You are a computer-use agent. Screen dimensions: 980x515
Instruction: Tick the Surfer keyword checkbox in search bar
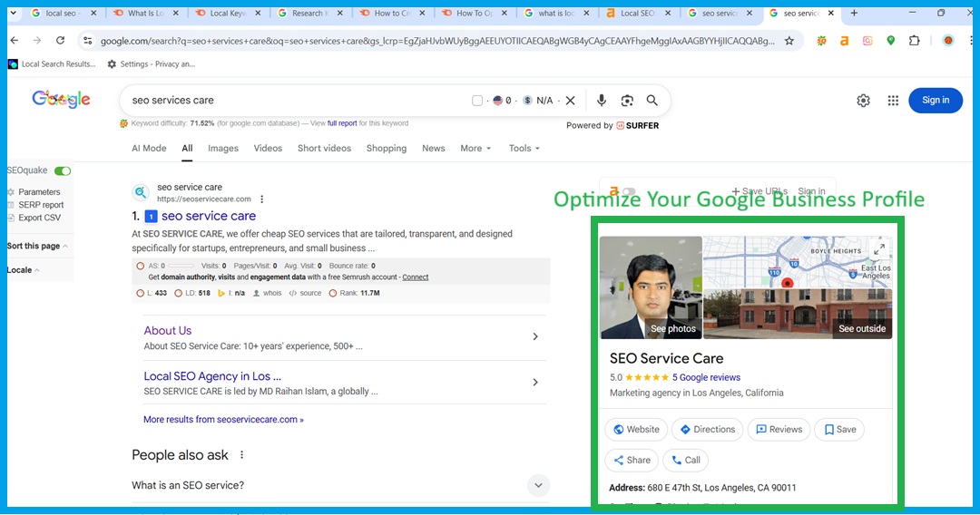[477, 101]
